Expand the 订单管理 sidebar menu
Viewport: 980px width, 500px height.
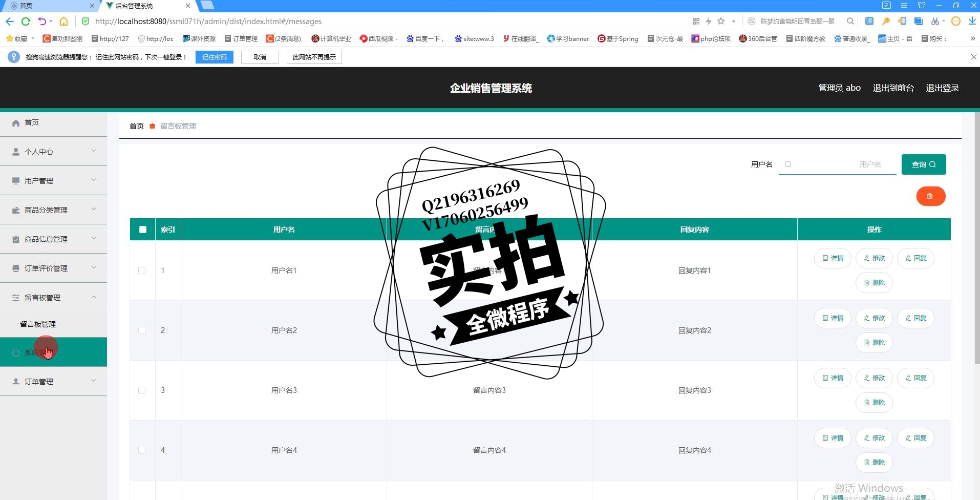(x=53, y=381)
